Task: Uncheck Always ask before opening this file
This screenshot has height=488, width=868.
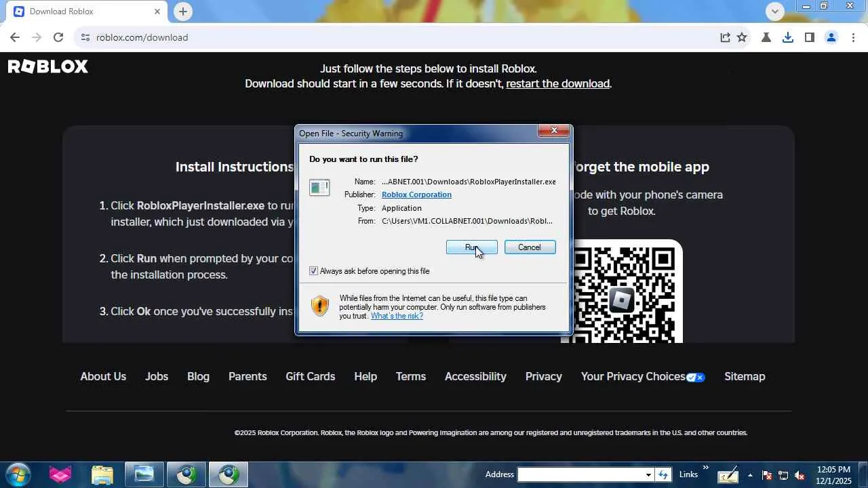Action: [x=313, y=271]
